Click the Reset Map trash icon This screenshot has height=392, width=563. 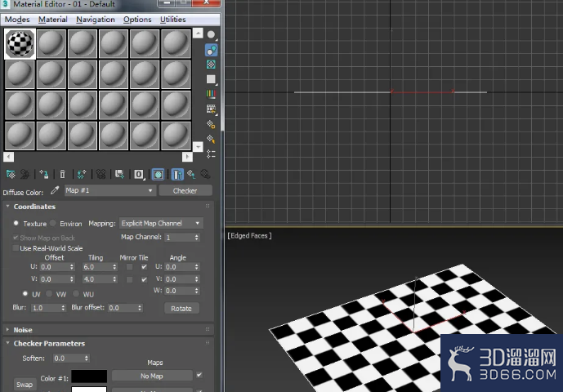pyautogui.click(x=62, y=175)
